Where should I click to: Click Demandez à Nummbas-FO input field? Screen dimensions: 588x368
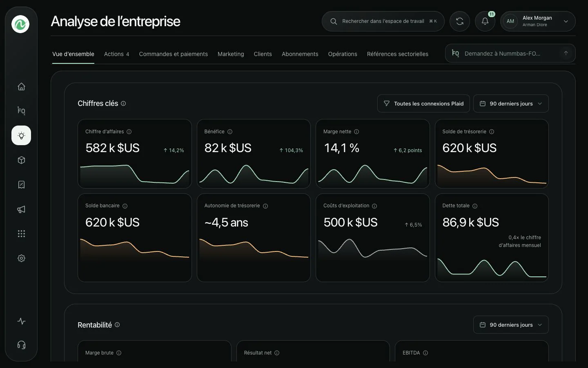(510, 54)
